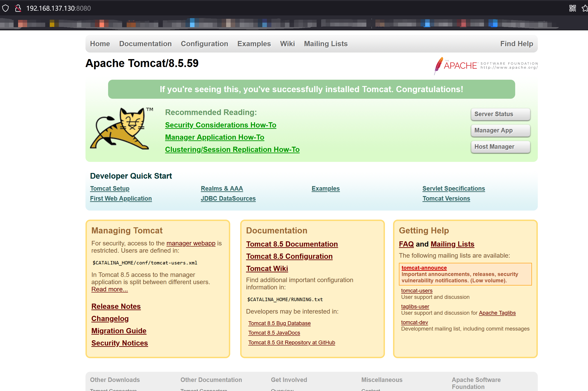Open the taglibs-user mailing list link
The width and height of the screenshot is (588, 391).
415,307
